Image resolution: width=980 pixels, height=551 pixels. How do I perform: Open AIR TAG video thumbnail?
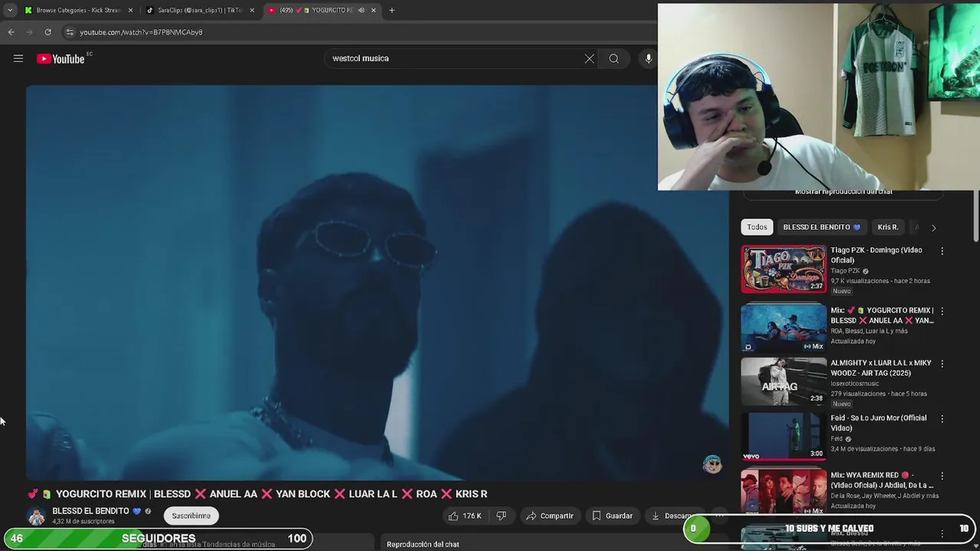[x=784, y=381]
